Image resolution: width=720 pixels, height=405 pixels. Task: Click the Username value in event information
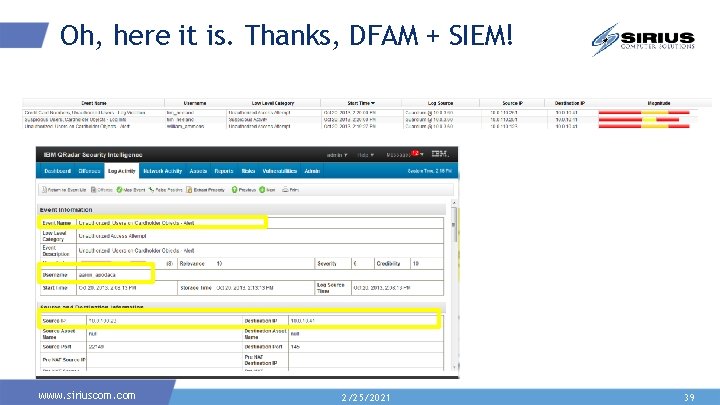[x=97, y=275]
